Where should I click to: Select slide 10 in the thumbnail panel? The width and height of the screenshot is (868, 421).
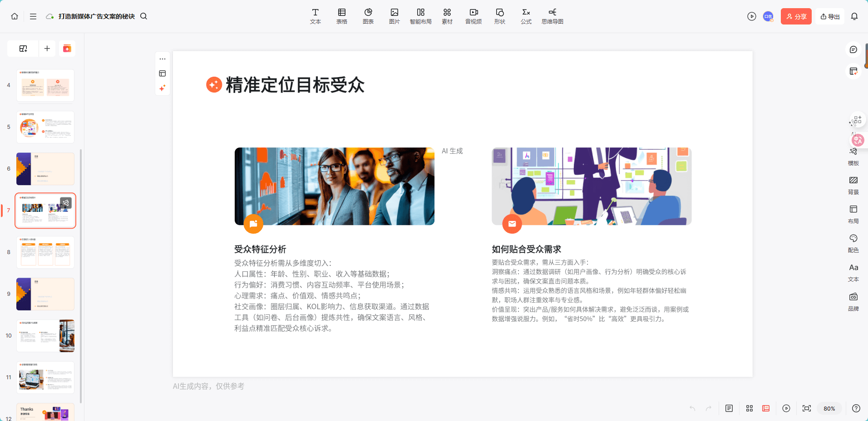(x=45, y=336)
